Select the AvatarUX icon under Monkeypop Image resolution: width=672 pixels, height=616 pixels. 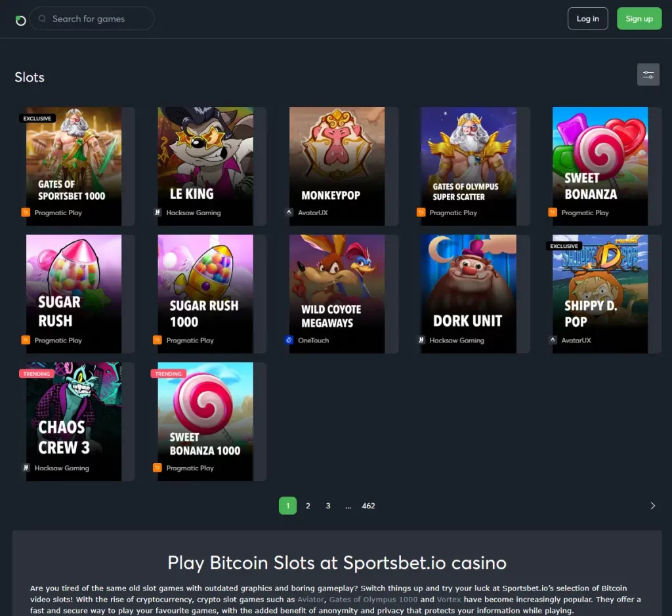[x=289, y=212]
